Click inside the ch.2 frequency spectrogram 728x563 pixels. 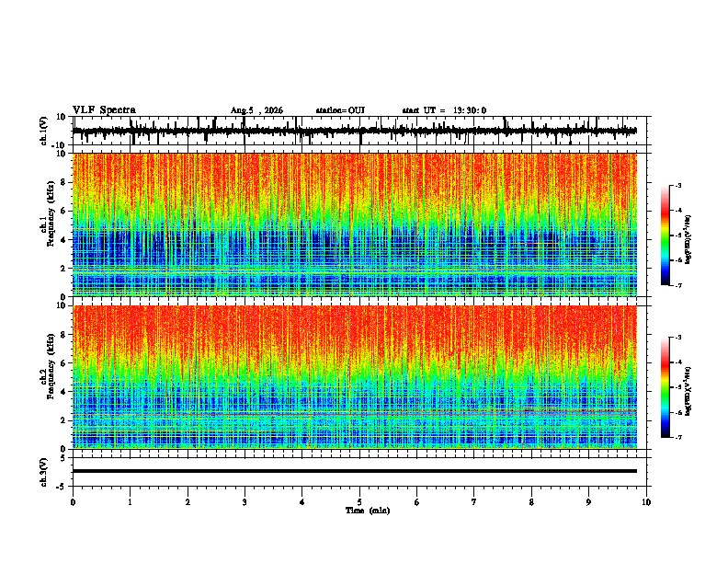[x=355, y=377]
